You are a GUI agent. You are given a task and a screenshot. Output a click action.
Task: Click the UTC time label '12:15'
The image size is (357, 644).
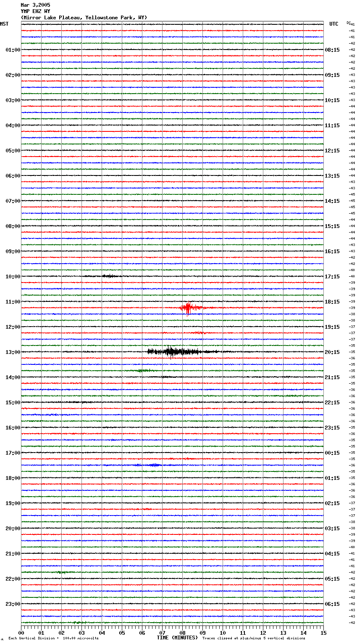pyautogui.click(x=332, y=151)
